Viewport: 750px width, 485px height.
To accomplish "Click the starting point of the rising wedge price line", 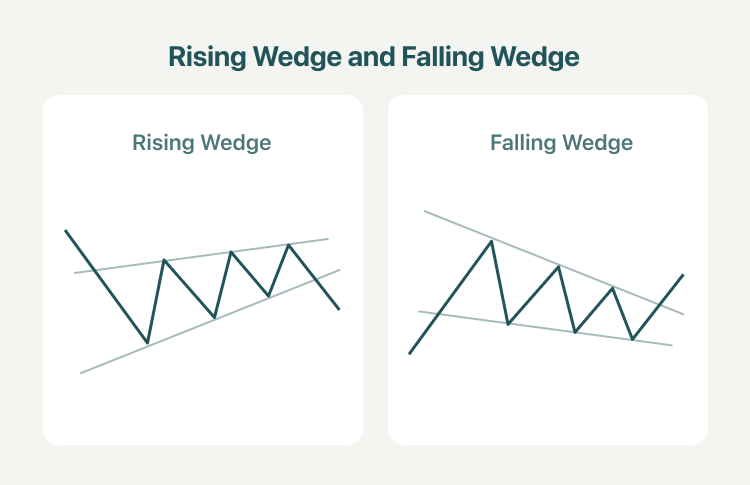I will pos(66,231).
